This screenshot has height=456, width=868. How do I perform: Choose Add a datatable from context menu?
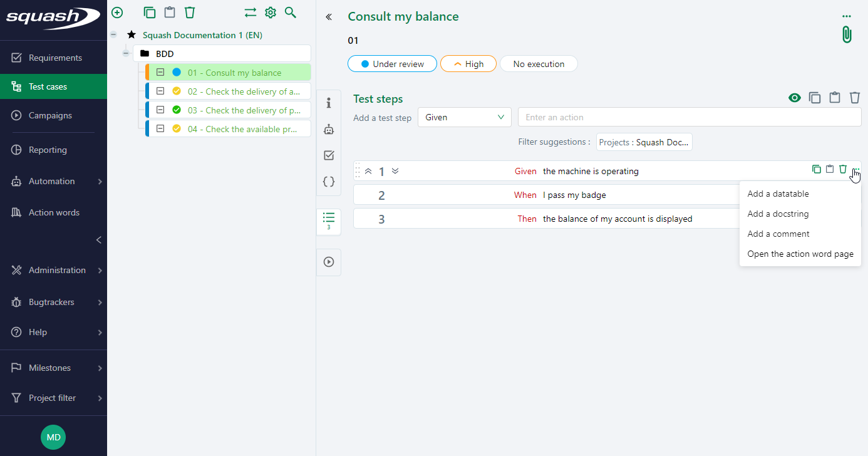(777, 194)
